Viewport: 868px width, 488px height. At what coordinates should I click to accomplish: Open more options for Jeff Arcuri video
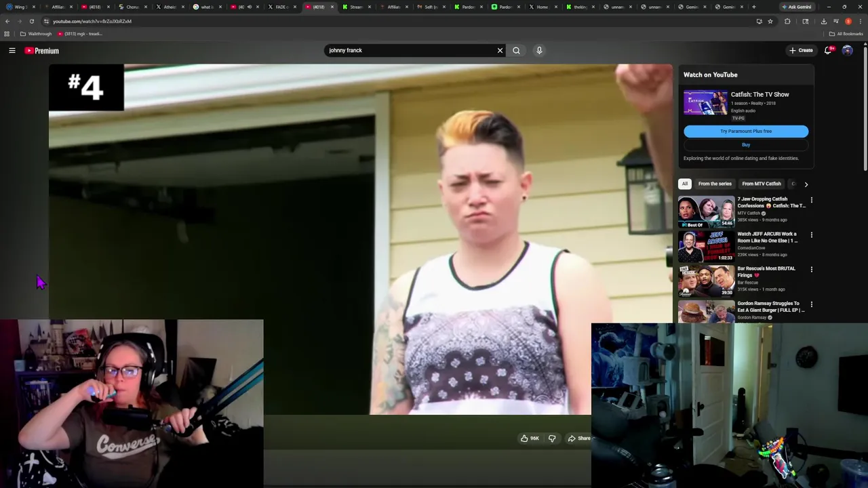pos(811,235)
